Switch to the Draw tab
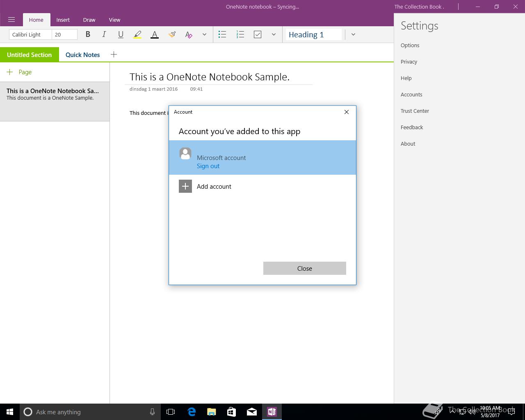The height and width of the screenshot is (420, 525). 89,20
